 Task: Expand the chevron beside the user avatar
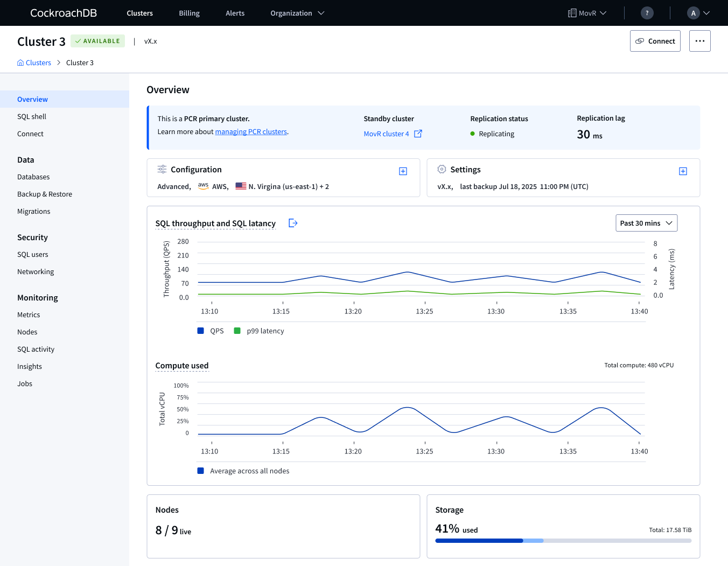point(706,13)
